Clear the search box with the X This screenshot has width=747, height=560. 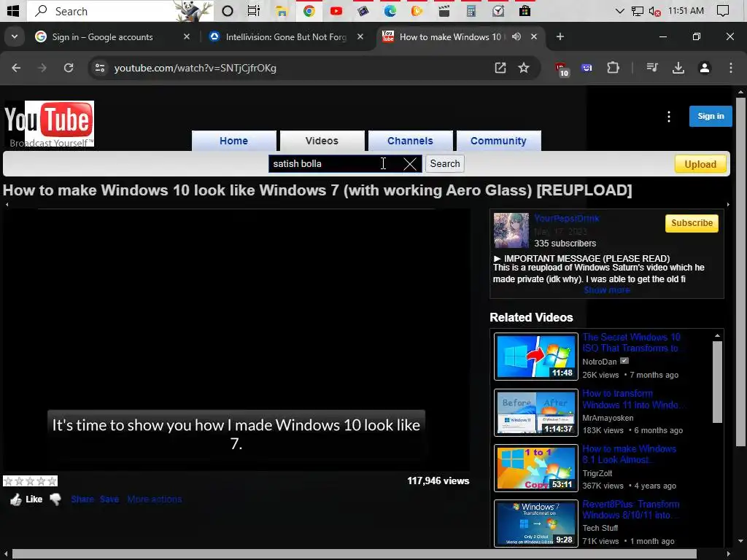410,164
